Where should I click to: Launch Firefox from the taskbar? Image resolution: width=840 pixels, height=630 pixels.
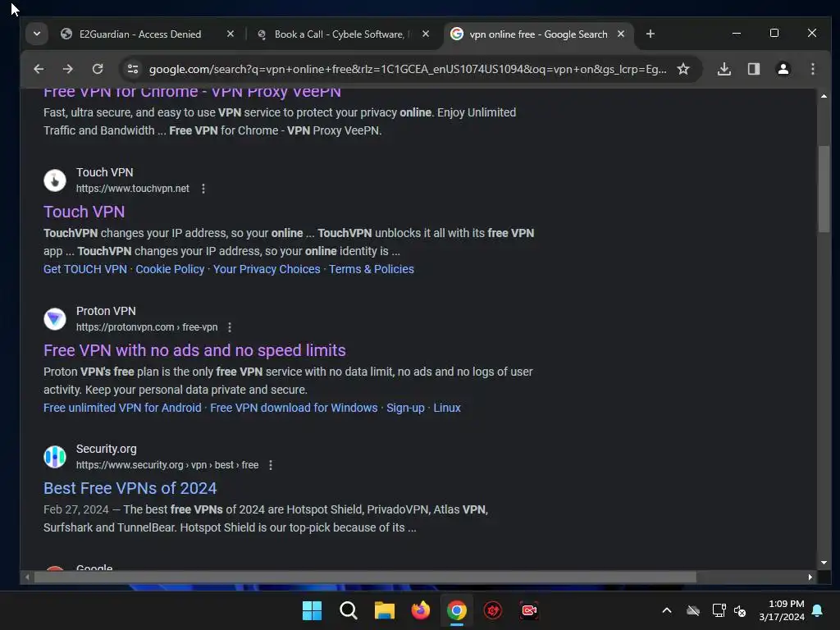tap(421, 610)
